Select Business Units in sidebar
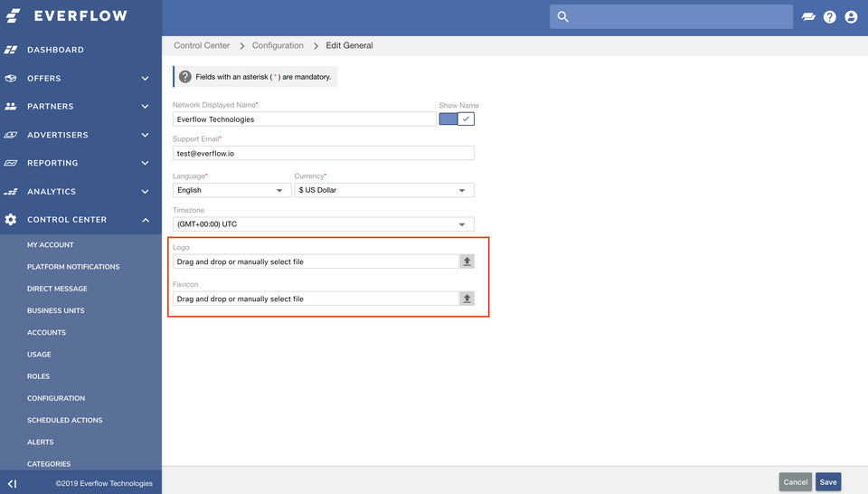 (x=56, y=310)
